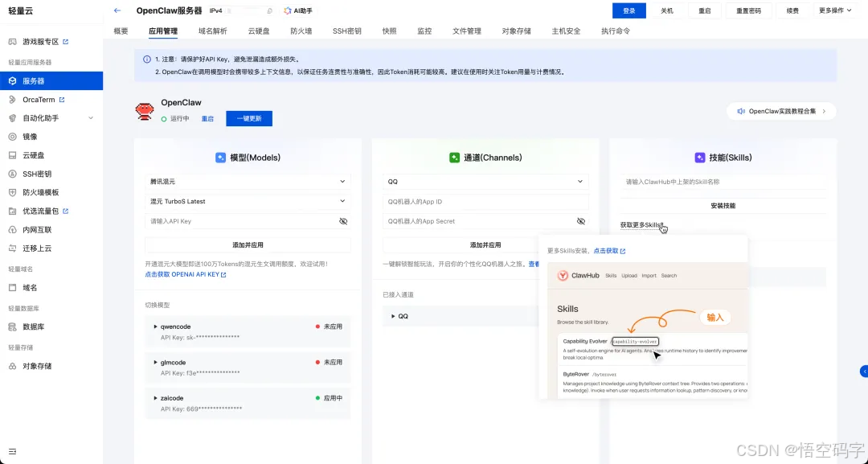Click external-link icon next to 游戏服专区
This screenshot has width=868, height=464.
pyautogui.click(x=65, y=42)
